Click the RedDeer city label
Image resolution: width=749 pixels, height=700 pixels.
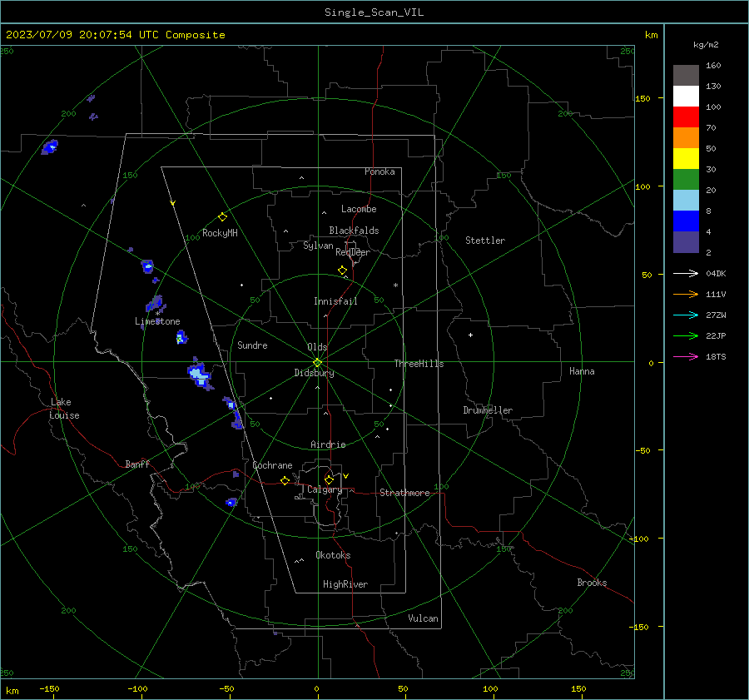[353, 252]
